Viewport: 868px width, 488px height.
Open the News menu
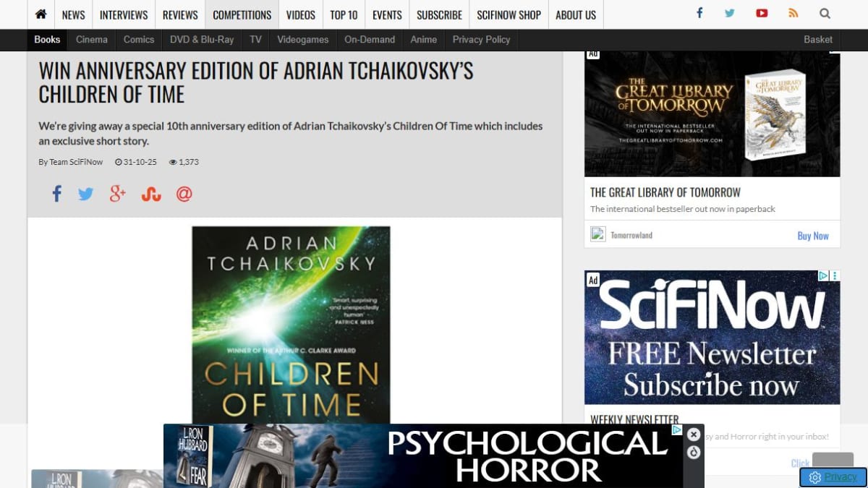(x=73, y=14)
